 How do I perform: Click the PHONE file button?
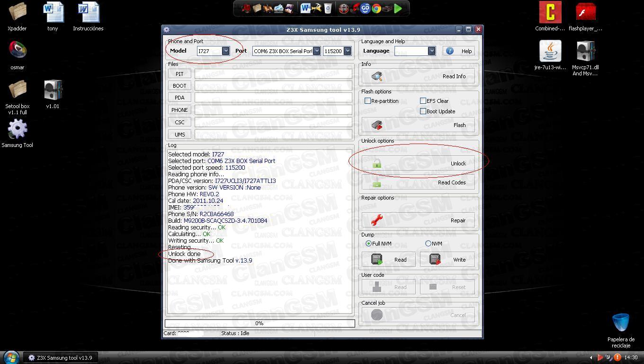[x=179, y=110]
